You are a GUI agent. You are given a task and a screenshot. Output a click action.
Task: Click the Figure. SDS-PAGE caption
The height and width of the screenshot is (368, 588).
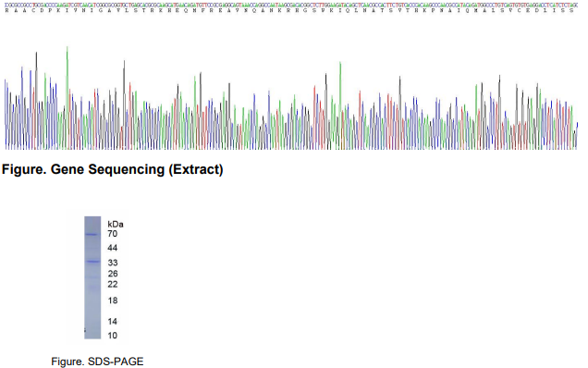click(x=97, y=362)
